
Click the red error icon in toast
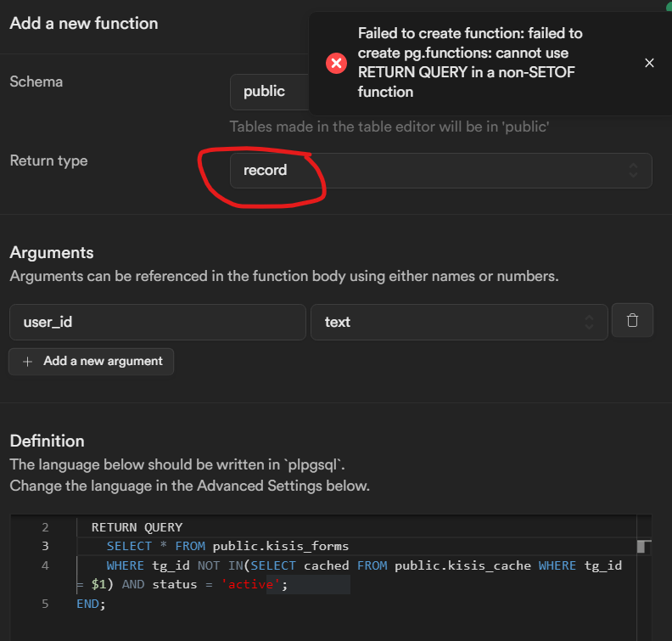tap(336, 63)
